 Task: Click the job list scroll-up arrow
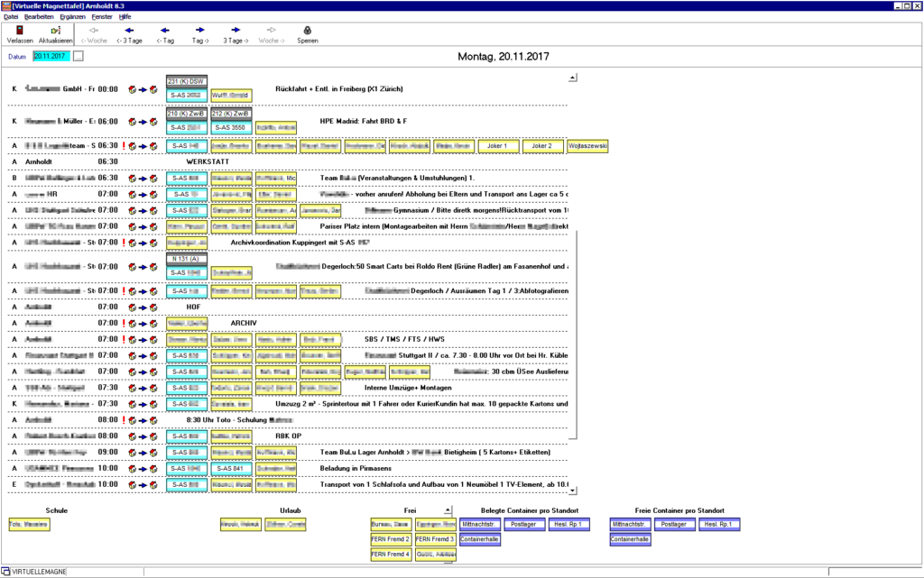coord(573,78)
